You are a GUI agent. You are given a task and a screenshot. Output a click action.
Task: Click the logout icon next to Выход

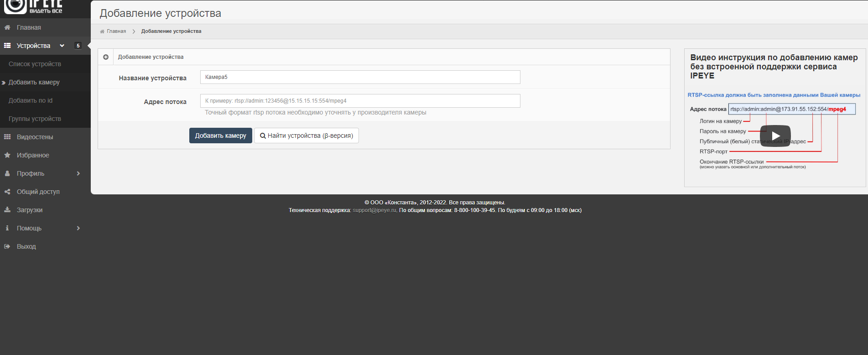7,246
